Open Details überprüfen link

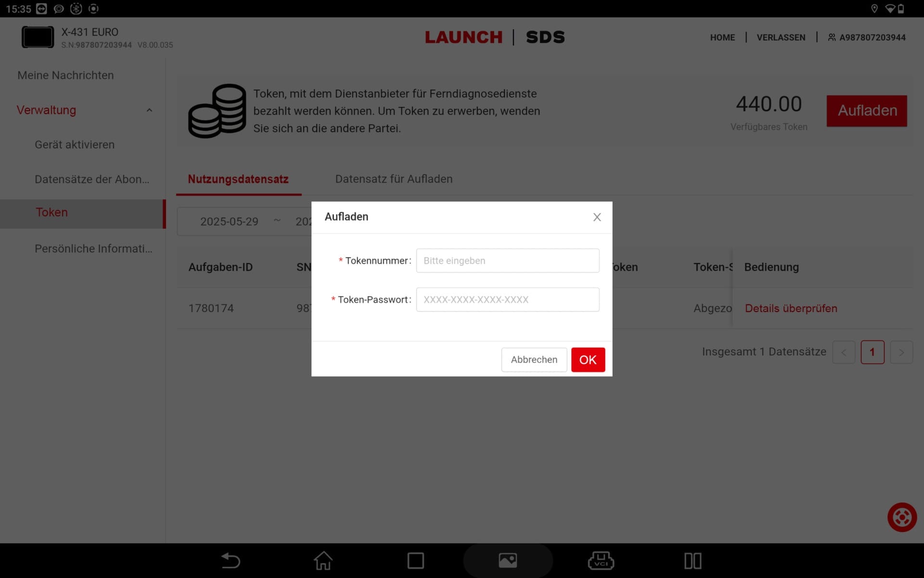791,308
